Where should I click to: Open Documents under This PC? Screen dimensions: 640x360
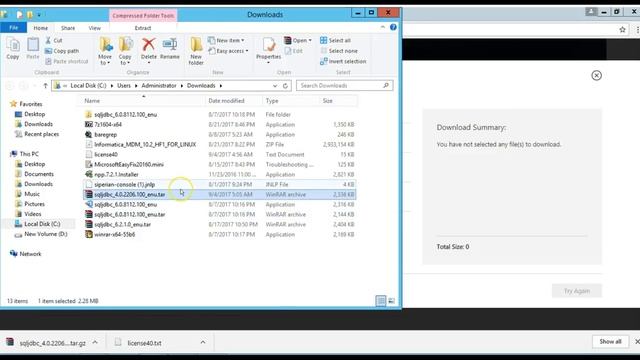click(34, 174)
